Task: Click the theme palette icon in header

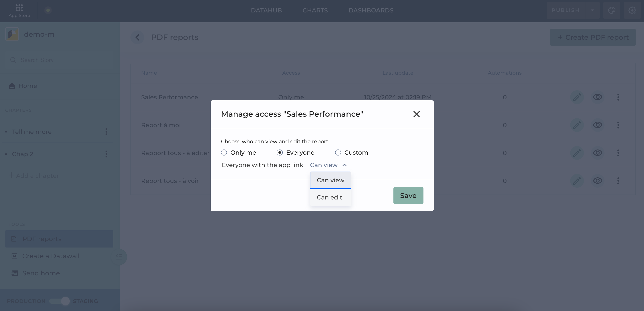Action: [612, 10]
